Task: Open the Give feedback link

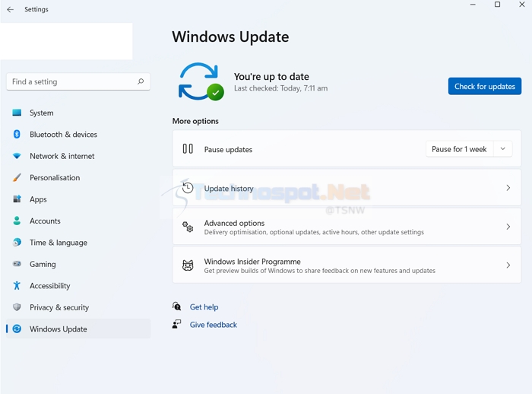Action: (x=213, y=325)
